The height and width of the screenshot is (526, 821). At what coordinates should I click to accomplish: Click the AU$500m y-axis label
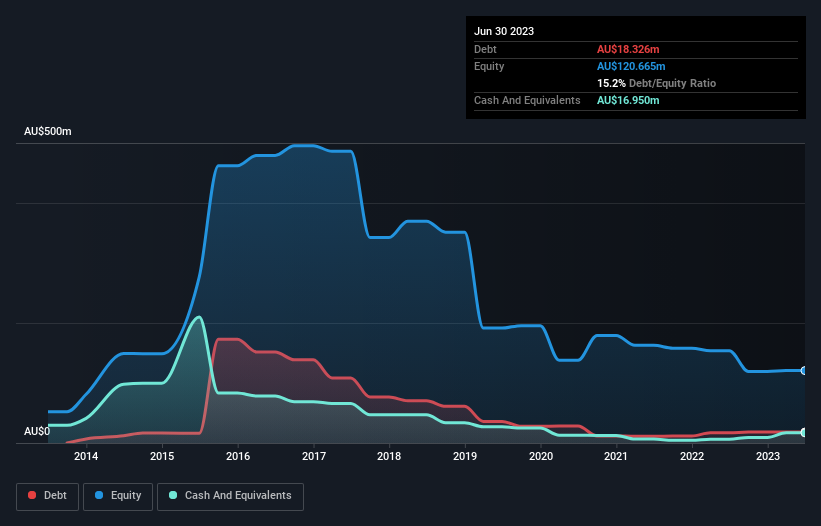48,131
